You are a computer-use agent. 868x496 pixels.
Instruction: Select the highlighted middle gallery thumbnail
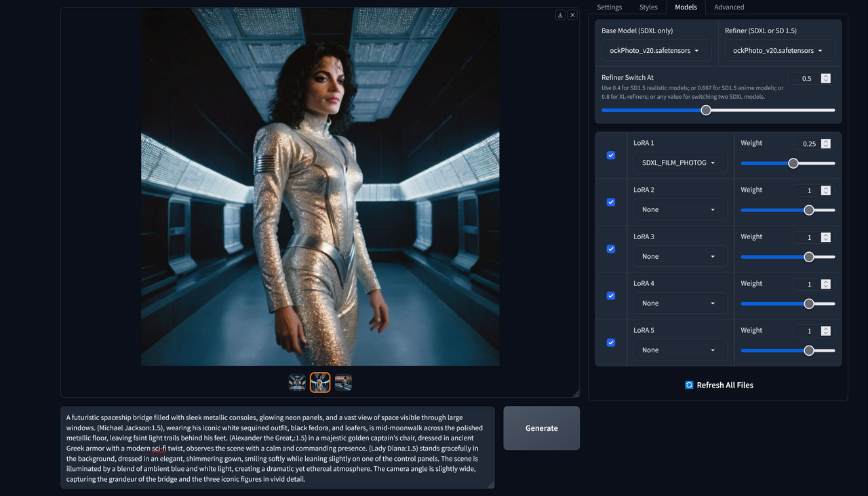[x=320, y=383]
